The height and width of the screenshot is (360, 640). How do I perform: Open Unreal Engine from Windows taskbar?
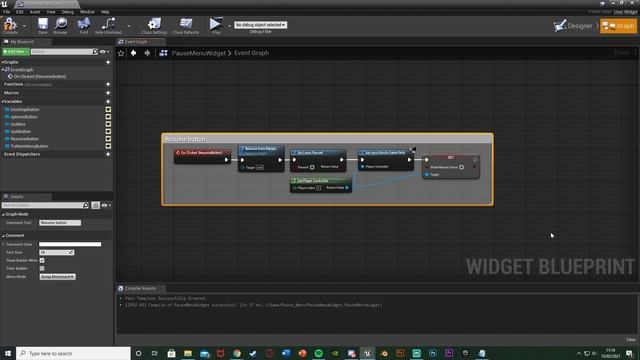point(367,353)
